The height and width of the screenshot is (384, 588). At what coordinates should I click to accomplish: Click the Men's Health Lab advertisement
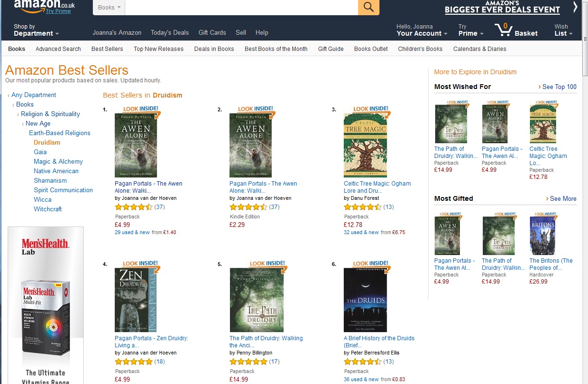pos(46,305)
